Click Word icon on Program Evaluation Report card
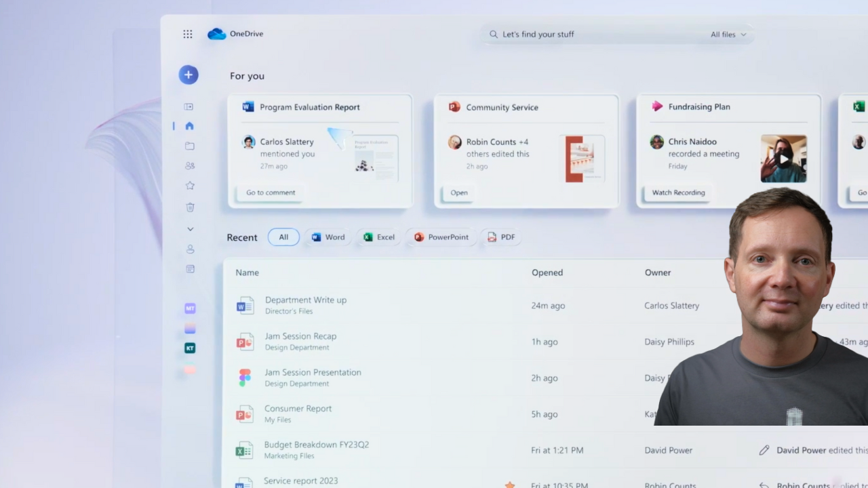The width and height of the screenshot is (868, 488). pyautogui.click(x=248, y=106)
